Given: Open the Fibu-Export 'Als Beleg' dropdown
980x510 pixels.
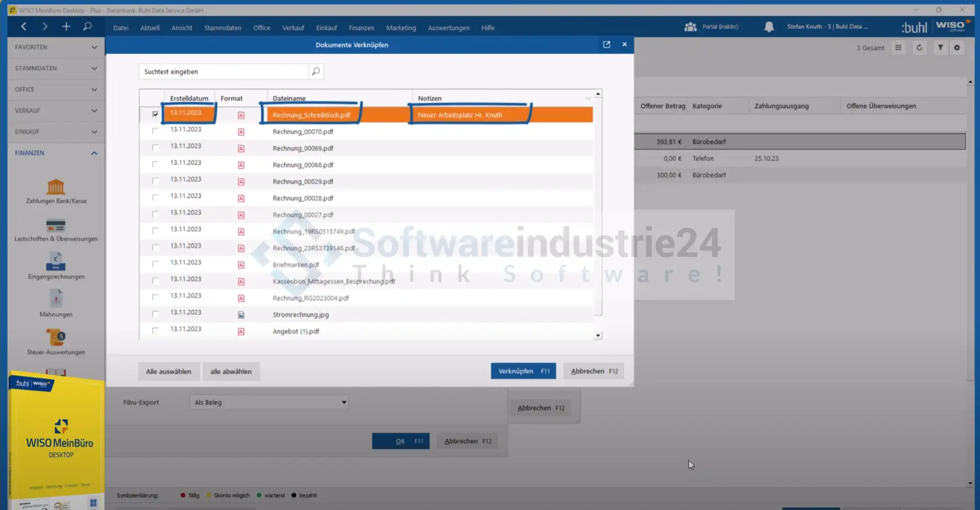Looking at the screenshot, I should pos(344,402).
